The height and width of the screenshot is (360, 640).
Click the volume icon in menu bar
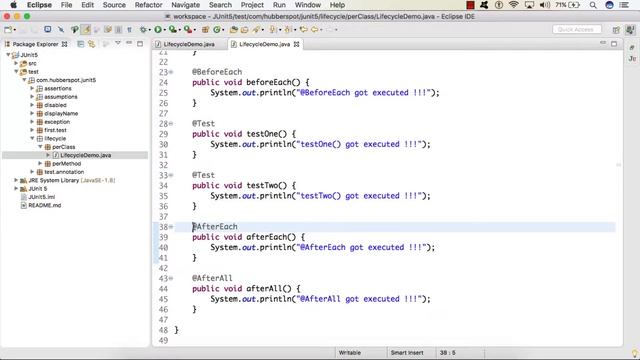pyautogui.click(x=544, y=5)
